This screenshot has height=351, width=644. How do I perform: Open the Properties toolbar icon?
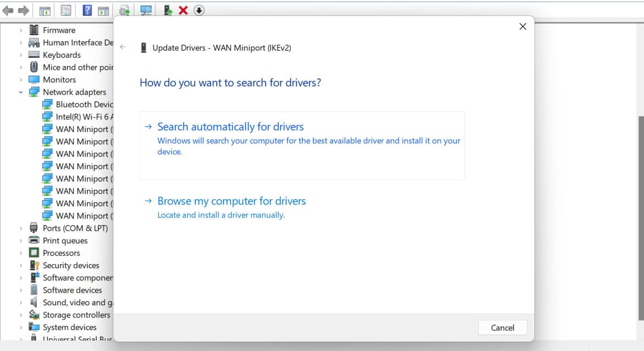(66, 10)
